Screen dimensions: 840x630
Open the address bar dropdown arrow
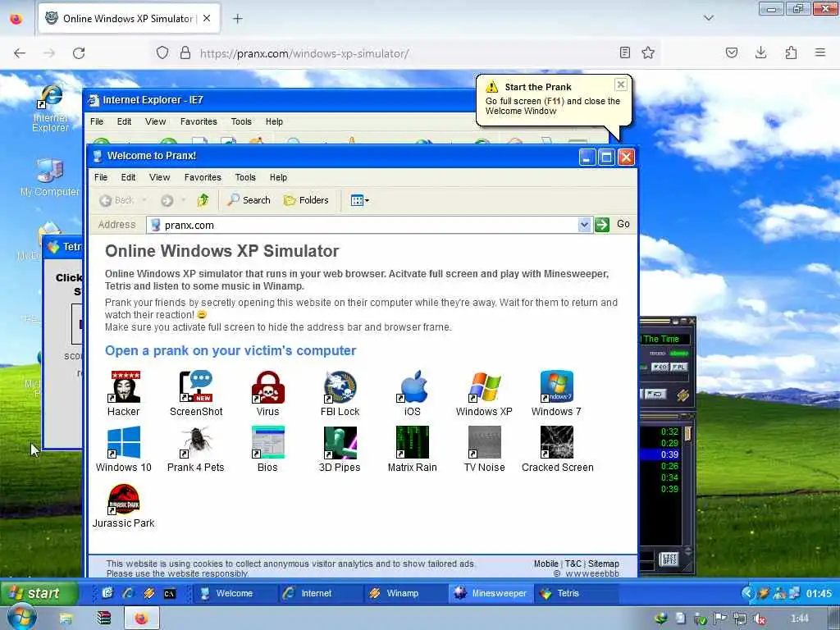pyautogui.click(x=584, y=225)
